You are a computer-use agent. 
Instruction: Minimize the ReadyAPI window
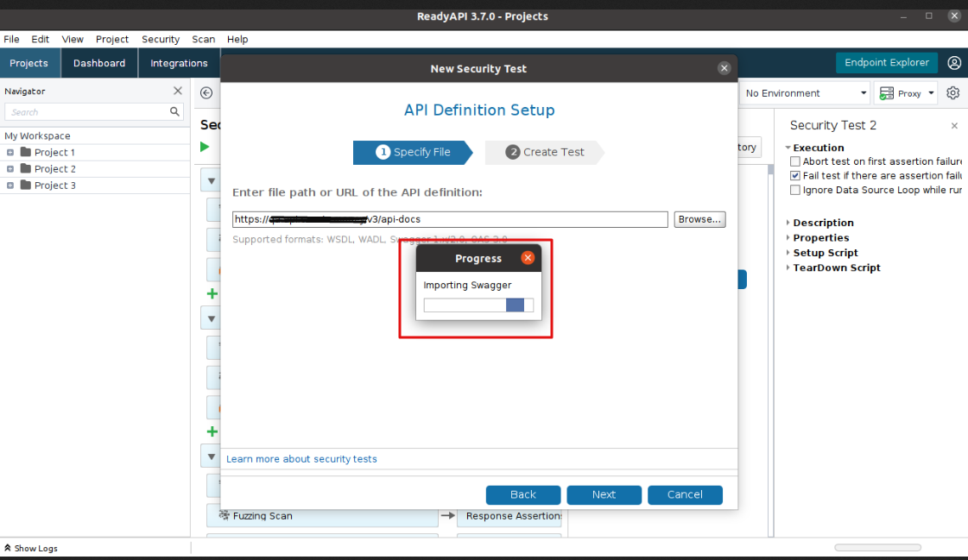903,16
